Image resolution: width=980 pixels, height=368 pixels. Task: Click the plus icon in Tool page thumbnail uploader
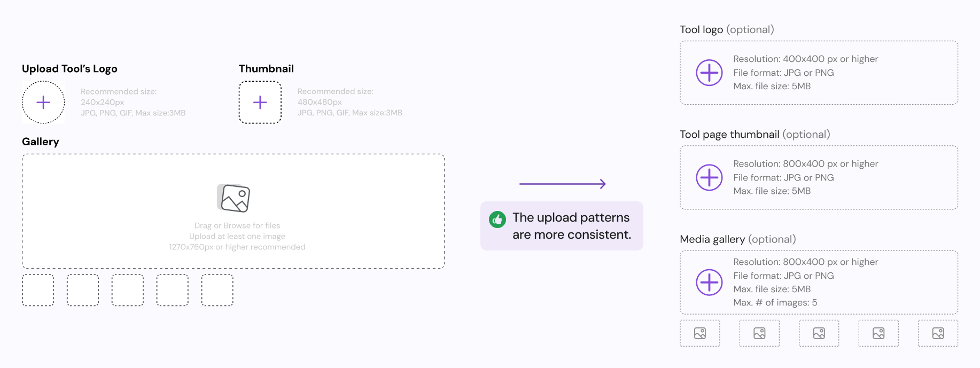(709, 177)
